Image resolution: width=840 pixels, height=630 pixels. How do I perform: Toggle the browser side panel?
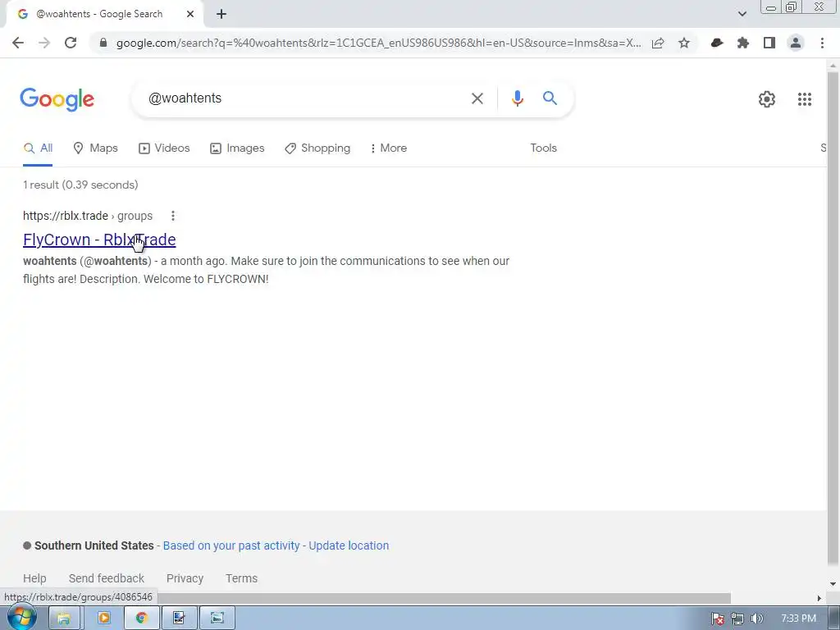769,43
